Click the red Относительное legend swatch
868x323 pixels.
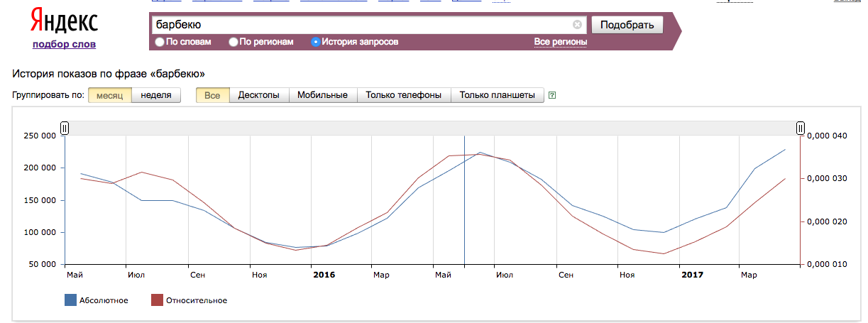pos(157,300)
